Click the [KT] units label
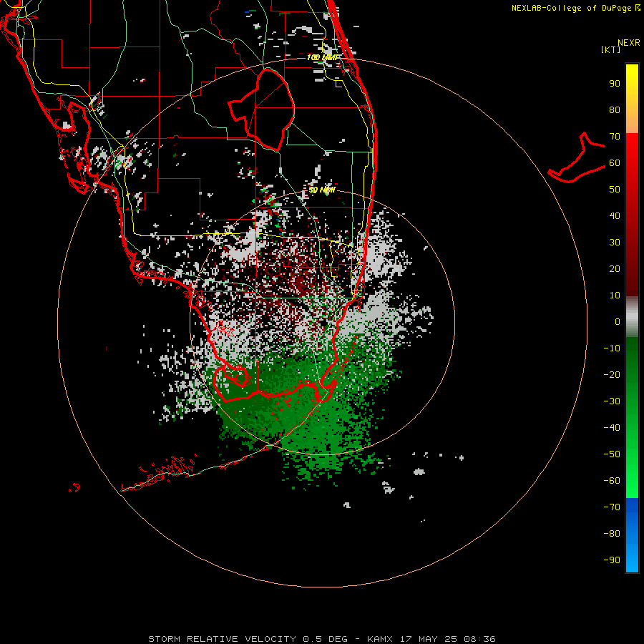The height and width of the screenshot is (644, 644). [x=610, y=49]
